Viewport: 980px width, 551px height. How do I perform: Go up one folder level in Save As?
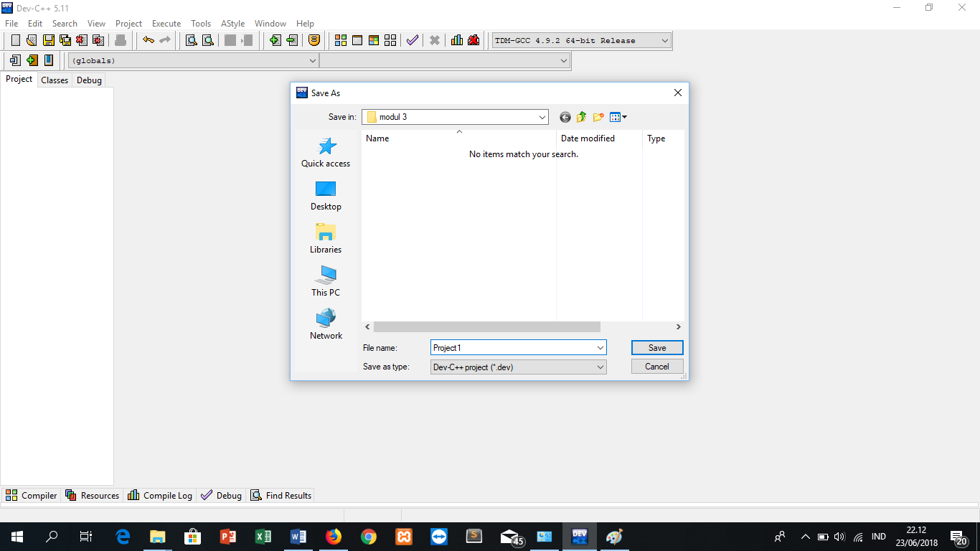pyautogui.click(x=582, y=117)
